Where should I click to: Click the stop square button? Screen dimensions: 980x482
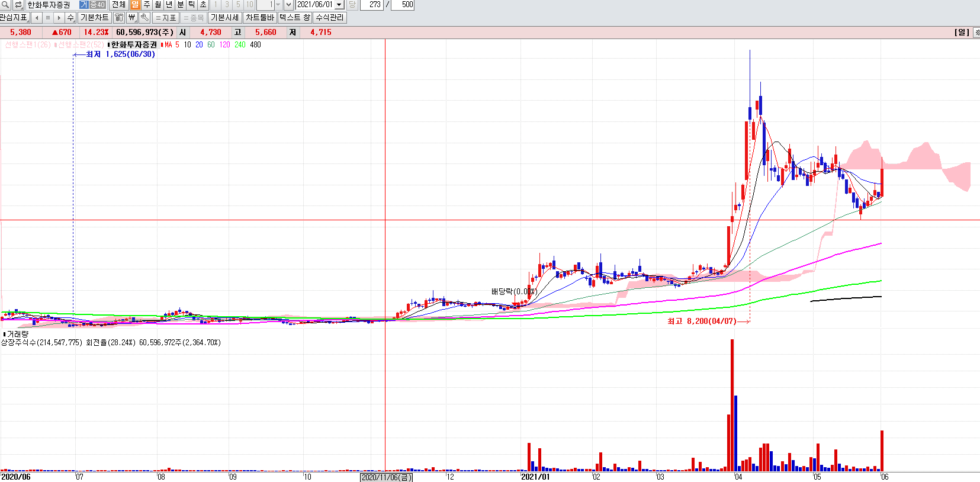click(x=48, y=18)
